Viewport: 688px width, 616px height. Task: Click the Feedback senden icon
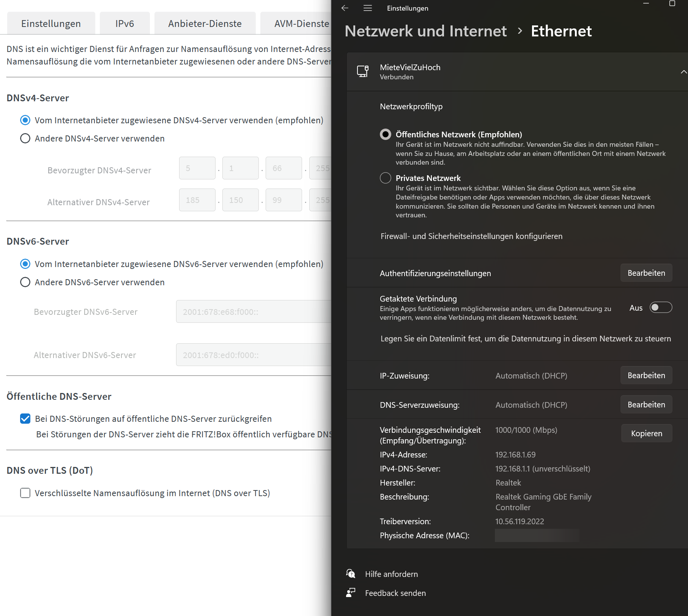[x=351, y=592]
